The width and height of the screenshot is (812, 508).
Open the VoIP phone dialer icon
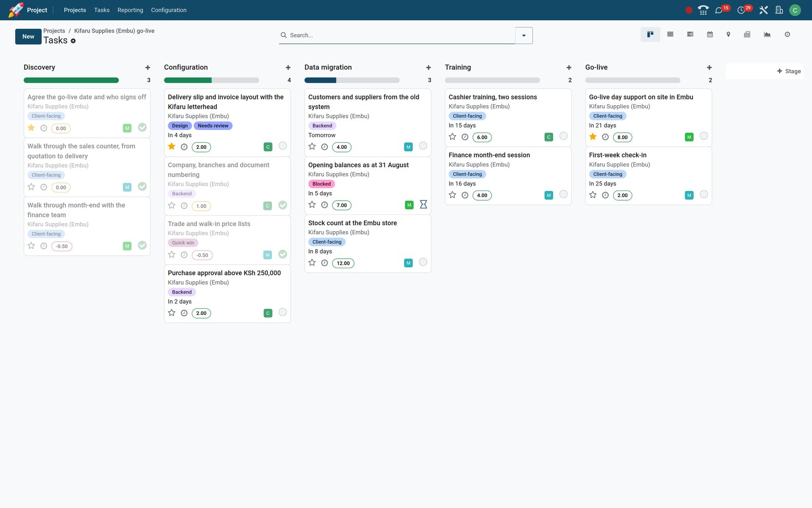coord(703,10)
